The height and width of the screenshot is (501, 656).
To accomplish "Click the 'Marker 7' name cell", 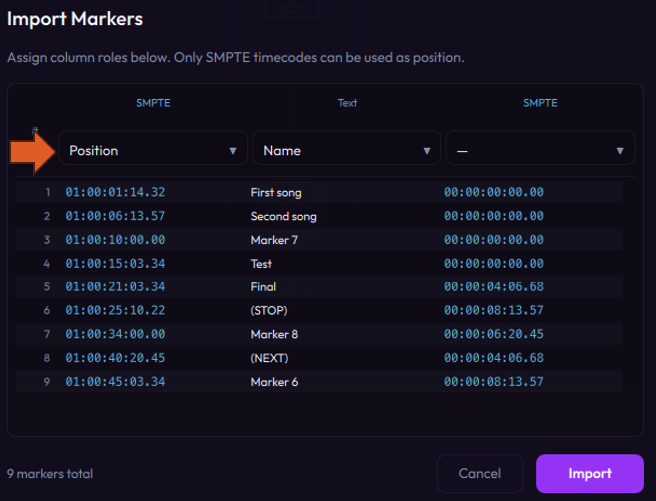I will (x=274, y=240).
